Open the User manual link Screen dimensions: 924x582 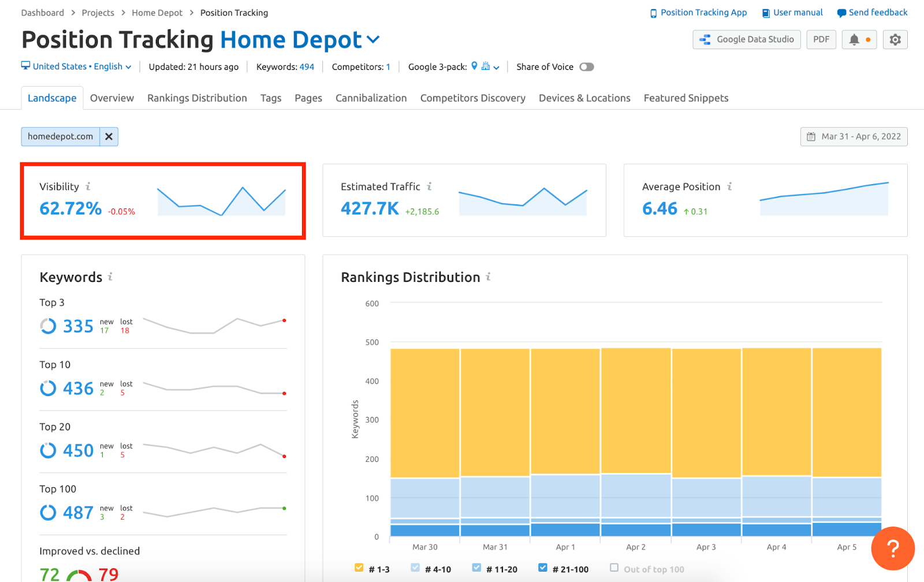[x=798, y=13]
